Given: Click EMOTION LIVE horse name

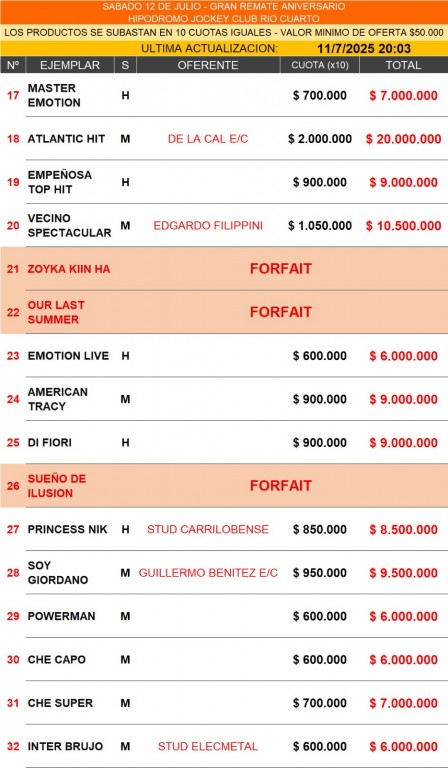Looking at the screenshot, I should pyautogui.click(x=68, y=356).
